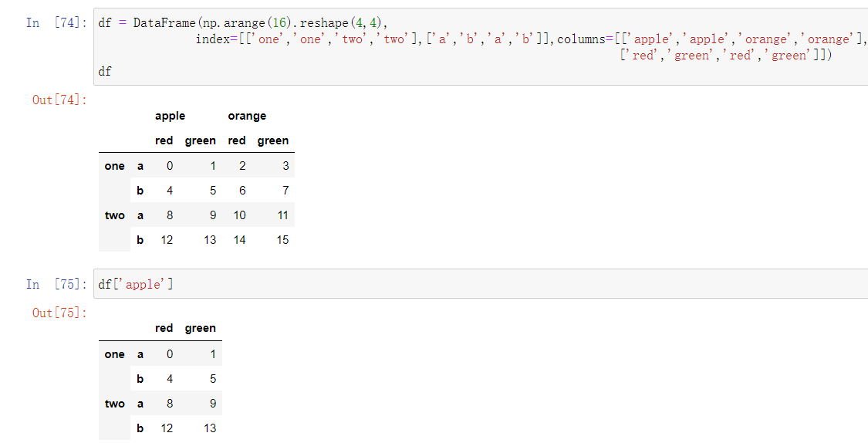Click the Out[74] output prompt
Viewport: 868px width, 443px height.
pyautogui.click(x=59, y=100)
